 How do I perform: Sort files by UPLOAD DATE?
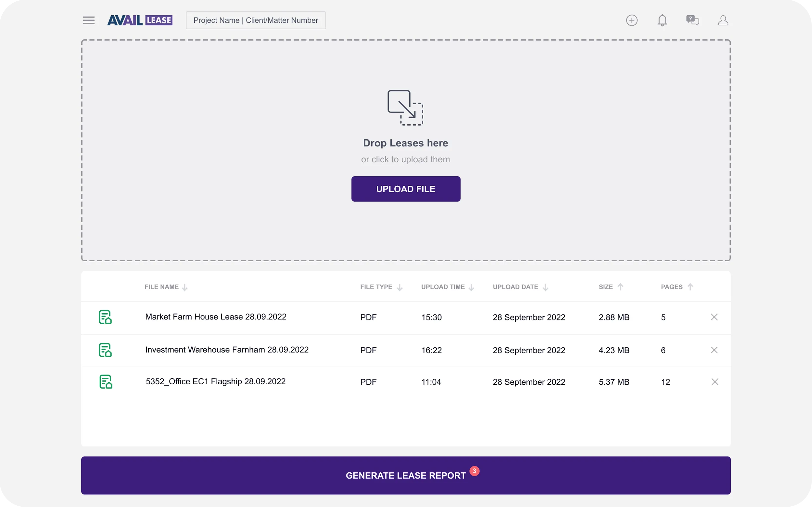tap(519, 287)
